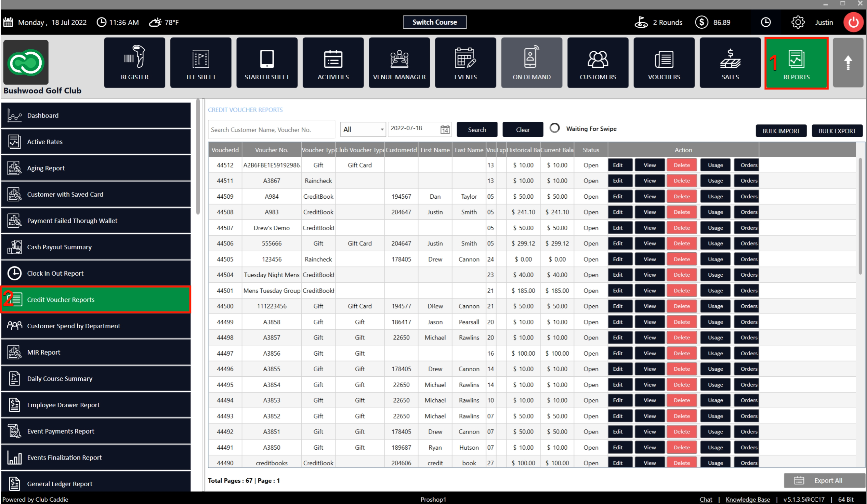This screenshot has width=867, height=504.
Task: Open the Venue Manager module
Action: (399, 63)
